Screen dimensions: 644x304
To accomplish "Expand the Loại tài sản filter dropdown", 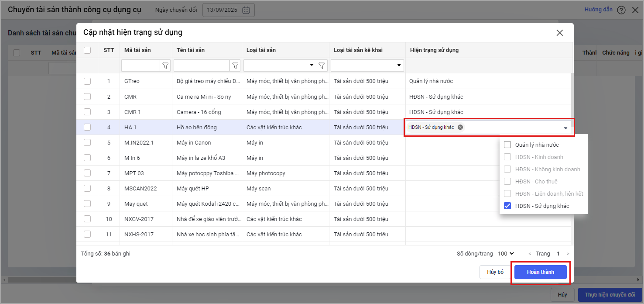I will [312, 65].
